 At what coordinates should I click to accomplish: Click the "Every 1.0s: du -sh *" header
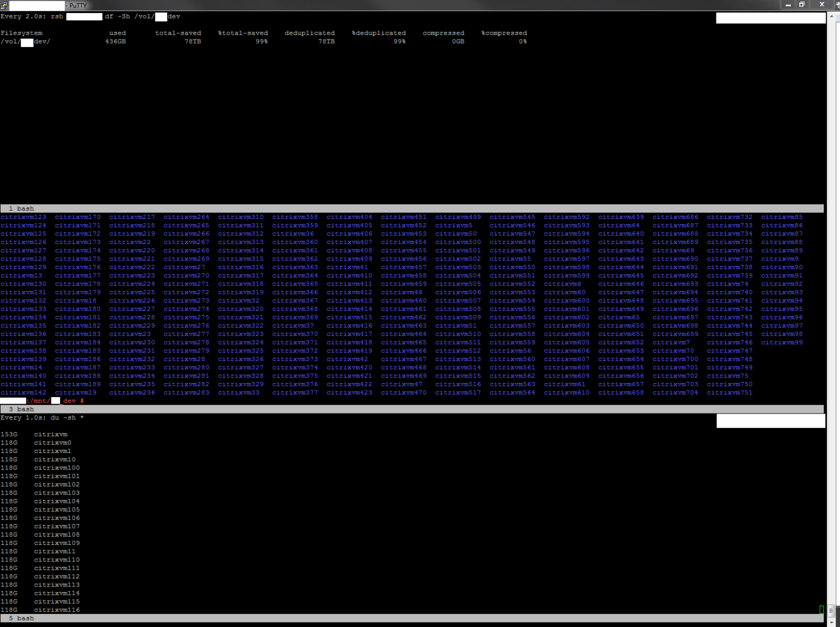click(42, 417)
